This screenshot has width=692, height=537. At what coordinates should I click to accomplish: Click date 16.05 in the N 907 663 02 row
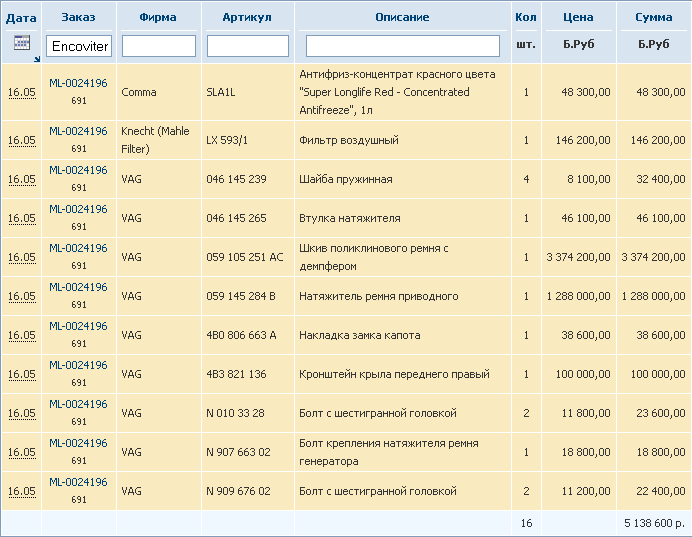[x=22, y=452]
